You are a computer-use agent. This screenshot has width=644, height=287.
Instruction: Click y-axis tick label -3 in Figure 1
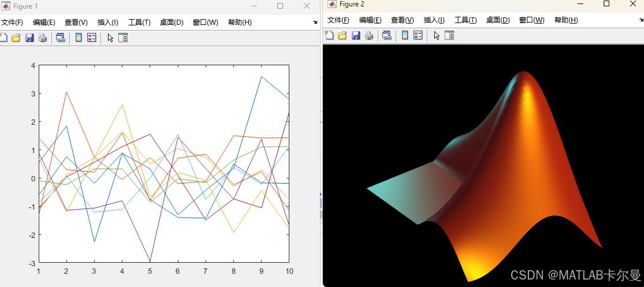(x=31, y=263)
